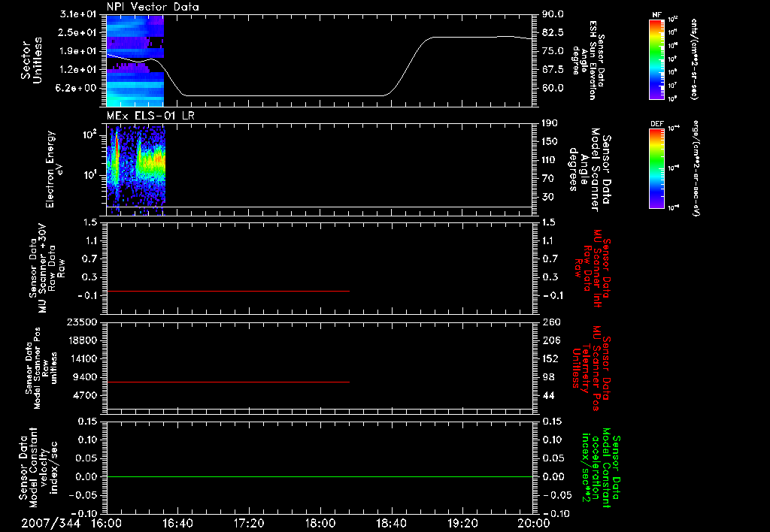Click the '44' telemetry tick label

click(548, 395)
